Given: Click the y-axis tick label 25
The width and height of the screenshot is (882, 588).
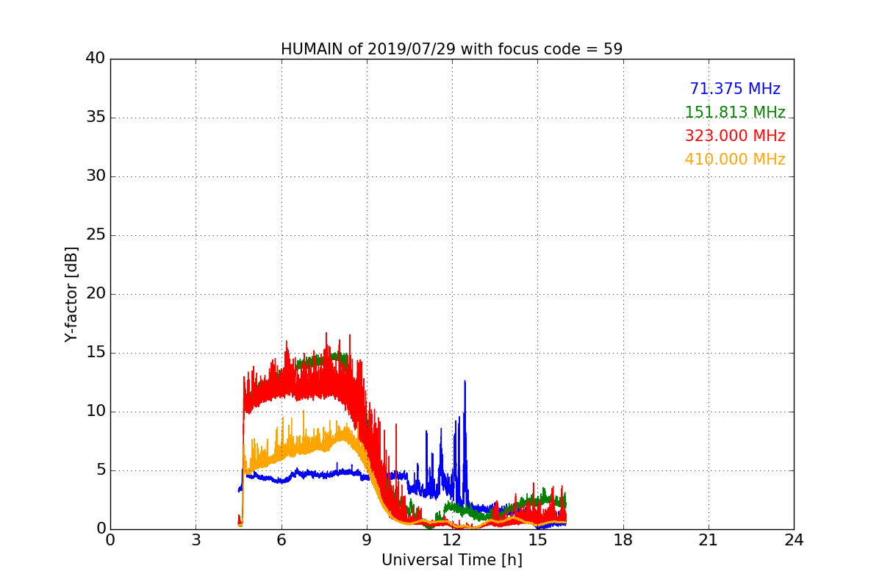Looking at the screenshot, I should click(x=95, y=235).
